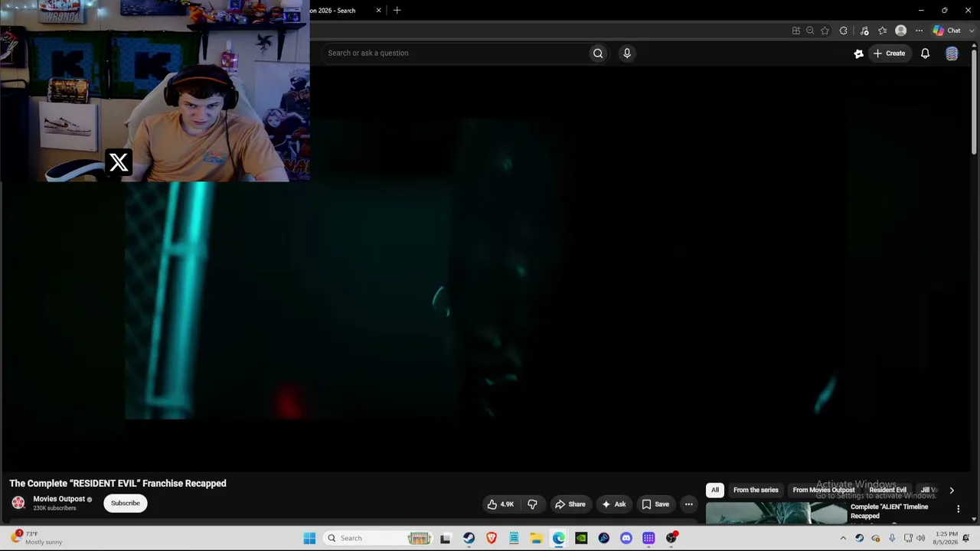This screenshot has height=551, width=980.
Task: Click the YouTube search magnifier button
Action: click(x=598, y=53)
